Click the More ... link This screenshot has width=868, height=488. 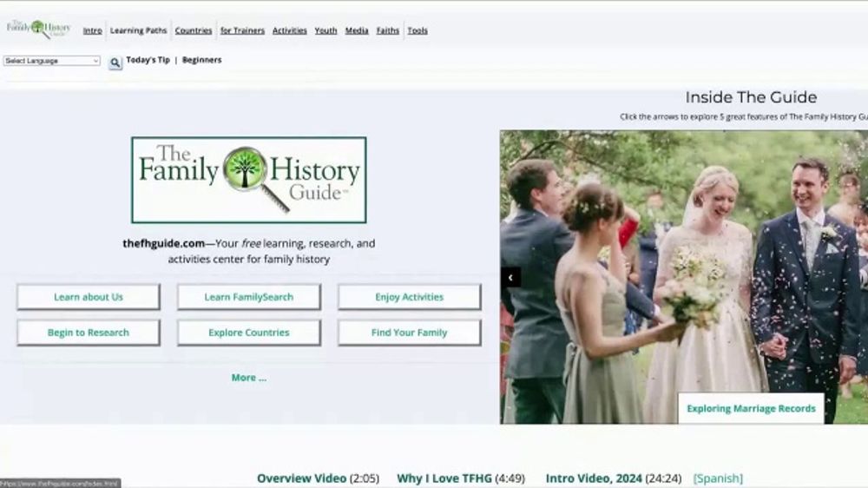coord(248,378)
